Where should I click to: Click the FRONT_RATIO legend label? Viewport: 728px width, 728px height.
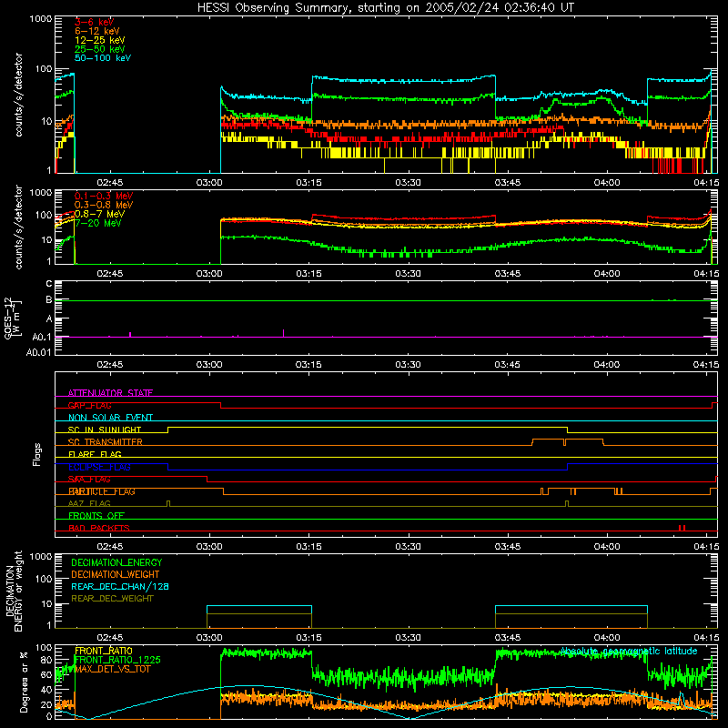click(x=104, y=651)
